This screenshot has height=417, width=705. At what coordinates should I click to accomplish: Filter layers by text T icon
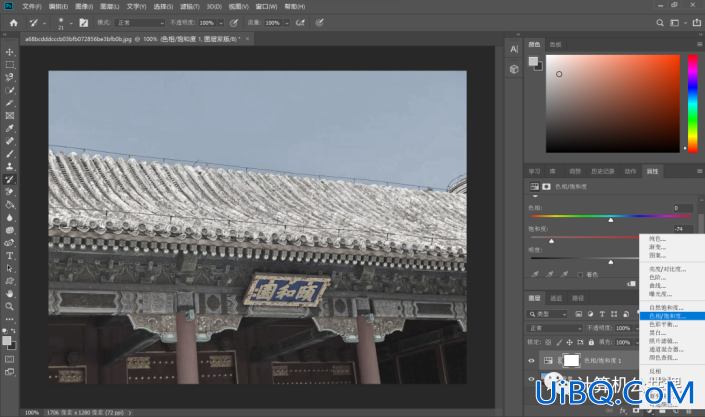(602, 314)
